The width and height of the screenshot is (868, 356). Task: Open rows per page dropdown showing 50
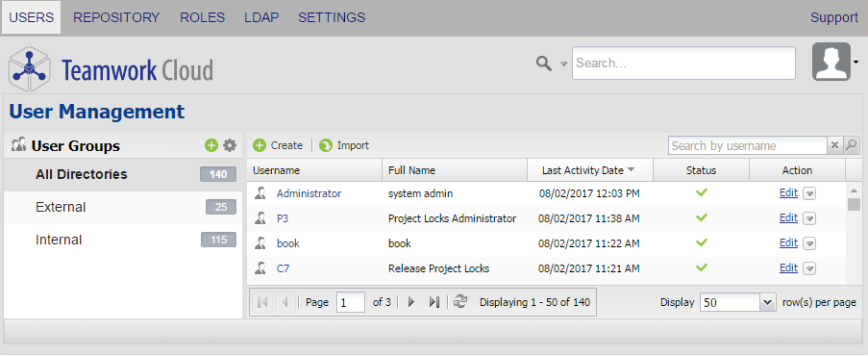[x=737, y=303]
